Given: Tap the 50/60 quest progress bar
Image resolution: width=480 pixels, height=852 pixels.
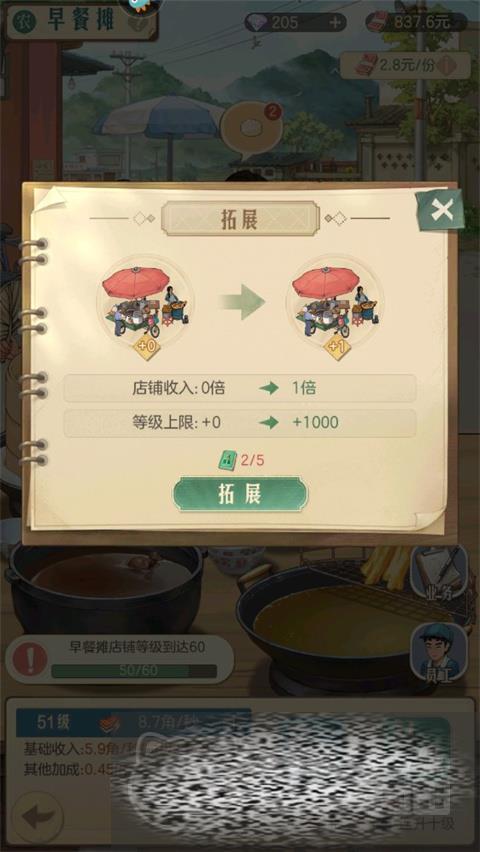Looking at the screenshot, I should pyautogui.click(x=134, y=671).
